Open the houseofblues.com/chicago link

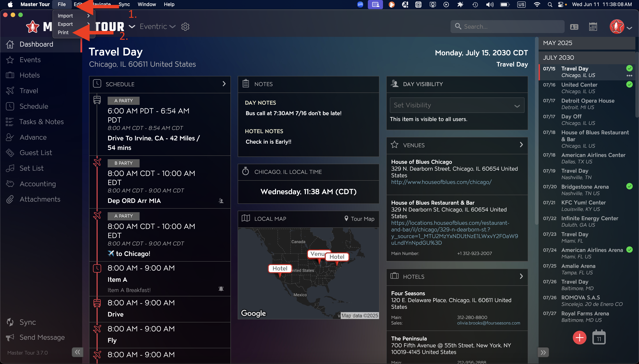[441, 182]
